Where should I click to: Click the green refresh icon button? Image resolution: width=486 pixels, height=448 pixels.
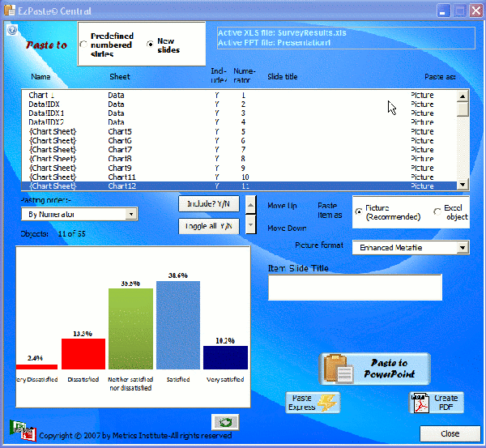pos(224,421)
